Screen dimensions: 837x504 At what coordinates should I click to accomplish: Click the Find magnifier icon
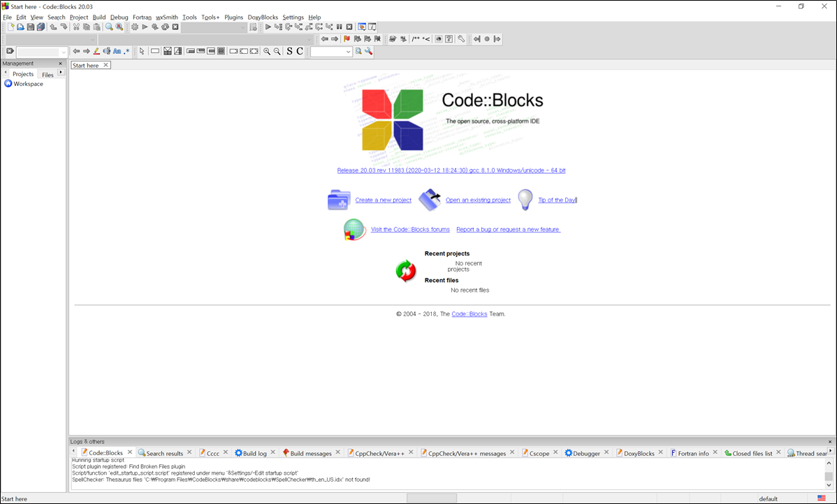pyautogui.click(x=109, y=27)
